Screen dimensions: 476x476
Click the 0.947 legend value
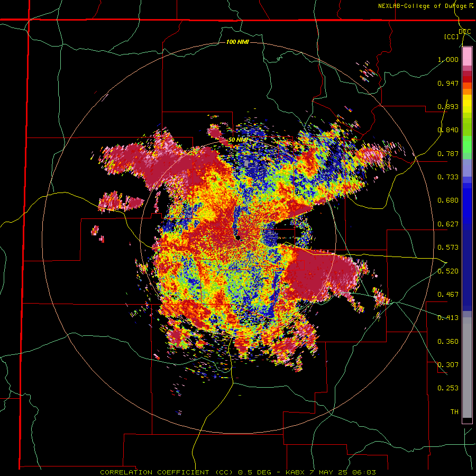pos(448,83)
